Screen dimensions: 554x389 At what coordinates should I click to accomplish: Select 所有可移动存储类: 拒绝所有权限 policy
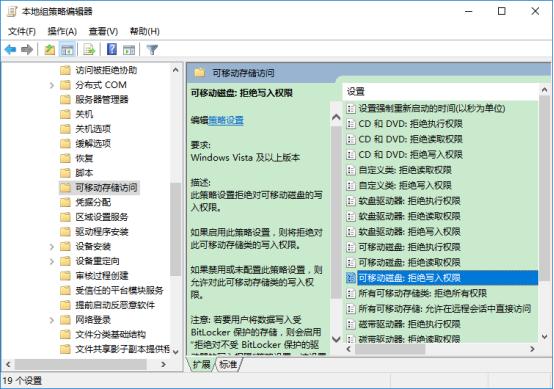[x=423, y=294]
